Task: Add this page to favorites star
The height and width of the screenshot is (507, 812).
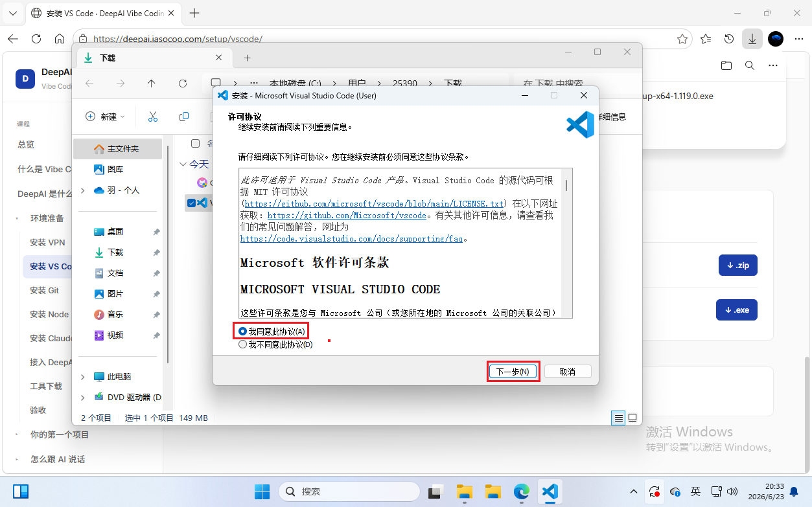Action: tap(682, 39)
